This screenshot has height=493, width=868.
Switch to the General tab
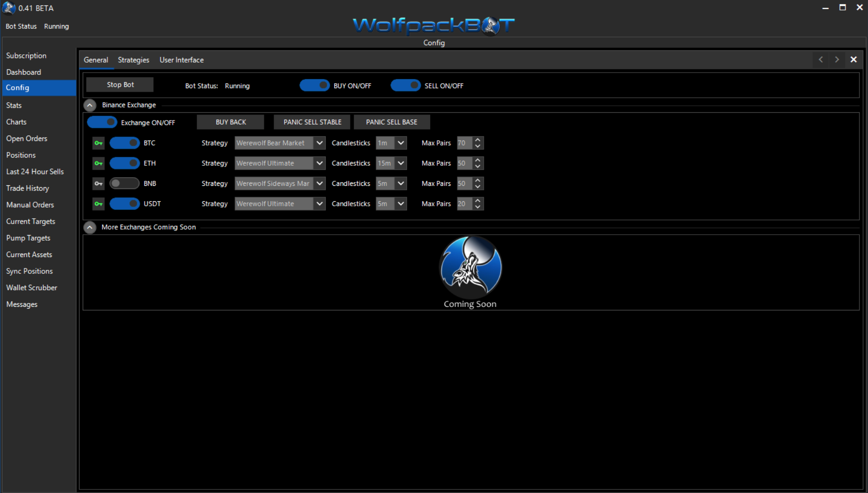(96, 60)
